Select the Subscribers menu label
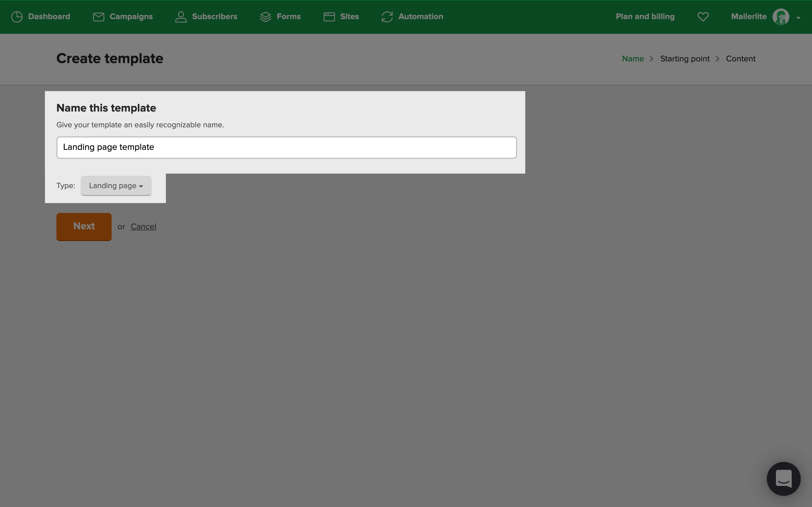Screen dimensions: 812x507 [214, 17]
